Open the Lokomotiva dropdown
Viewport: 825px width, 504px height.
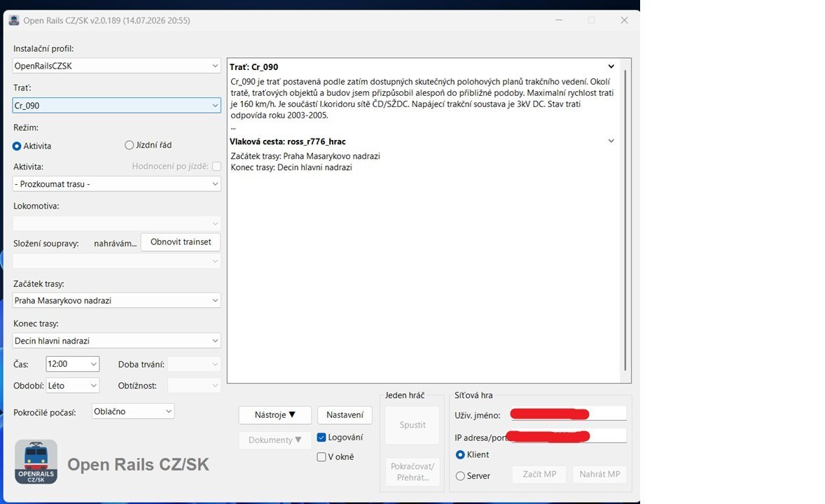(117, 223)
